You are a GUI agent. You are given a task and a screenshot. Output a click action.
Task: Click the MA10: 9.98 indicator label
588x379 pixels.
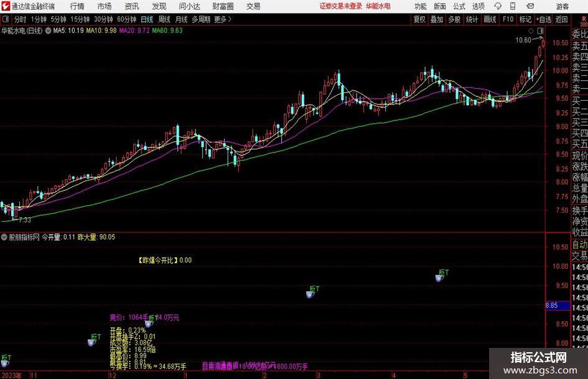[101, 30]
